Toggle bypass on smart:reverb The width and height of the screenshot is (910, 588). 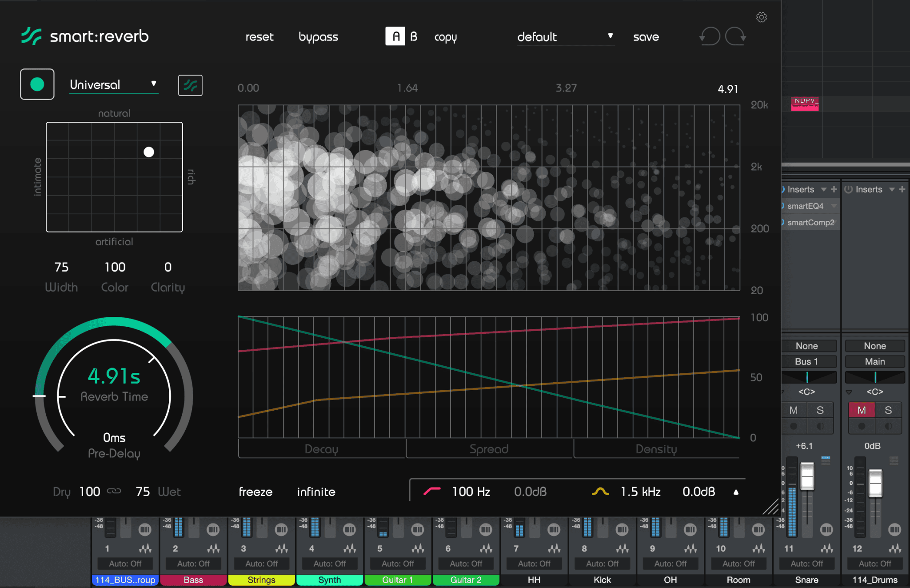pos(318,37)
